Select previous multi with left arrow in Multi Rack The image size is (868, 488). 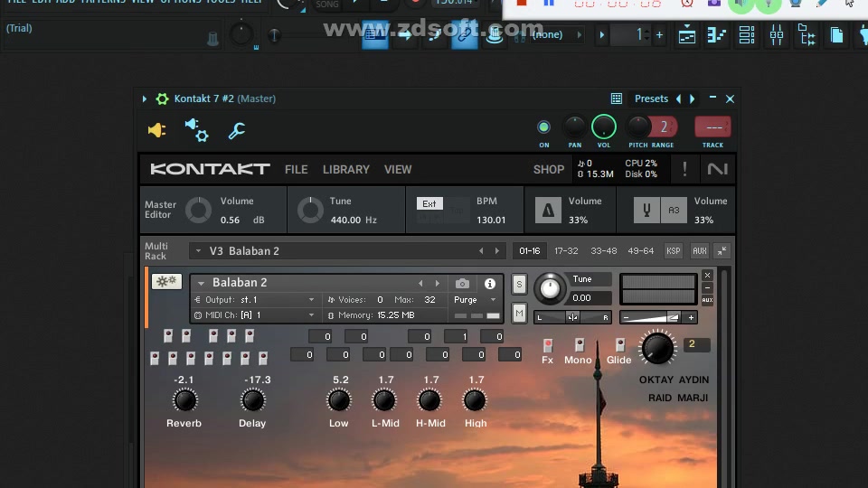pyautogui.click(x=481, y=251)
